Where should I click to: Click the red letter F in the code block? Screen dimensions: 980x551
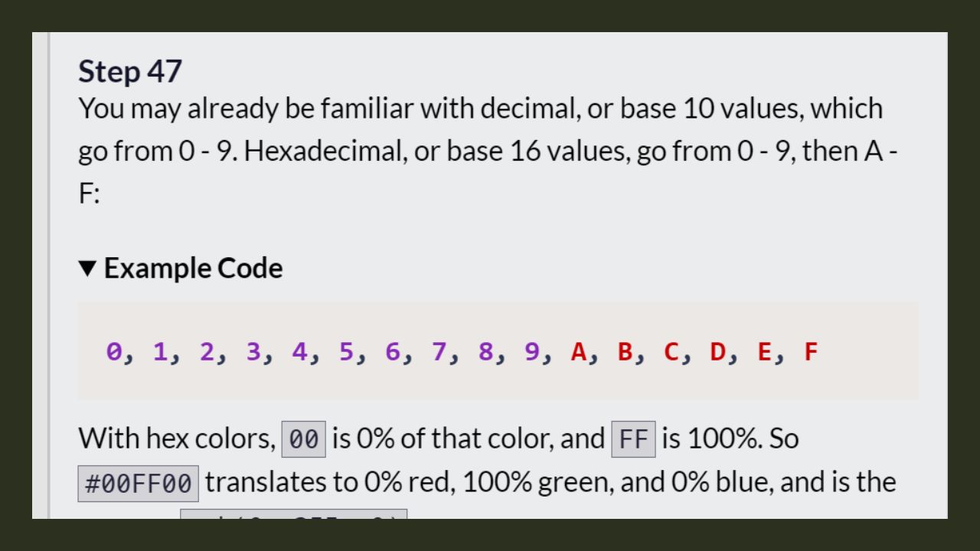click(x=811, y=352)
